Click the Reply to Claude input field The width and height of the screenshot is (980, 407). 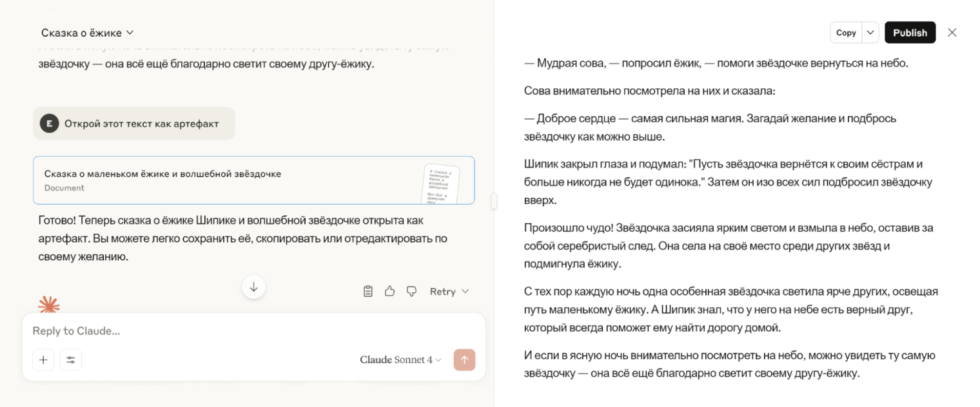(x=193, y=330)
